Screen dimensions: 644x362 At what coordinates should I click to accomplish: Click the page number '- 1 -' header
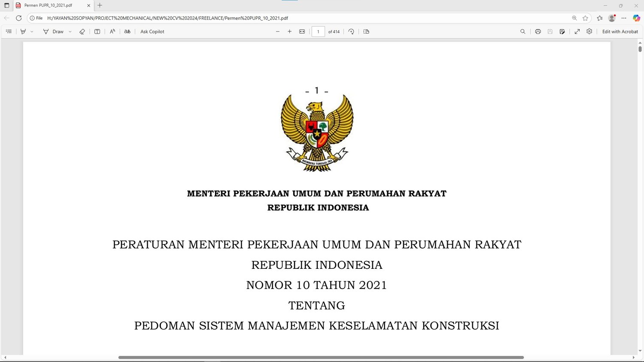tap(317, 91)
